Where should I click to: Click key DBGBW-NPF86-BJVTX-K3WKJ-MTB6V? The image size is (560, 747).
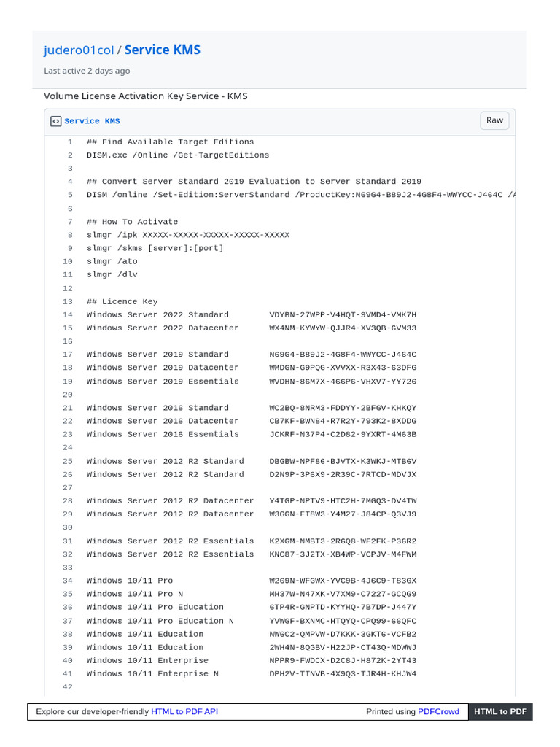point(343,462)
